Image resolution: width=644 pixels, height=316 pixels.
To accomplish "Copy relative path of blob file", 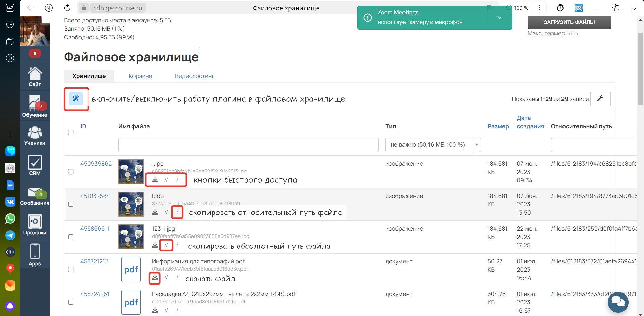I will (x=177, y=212).
